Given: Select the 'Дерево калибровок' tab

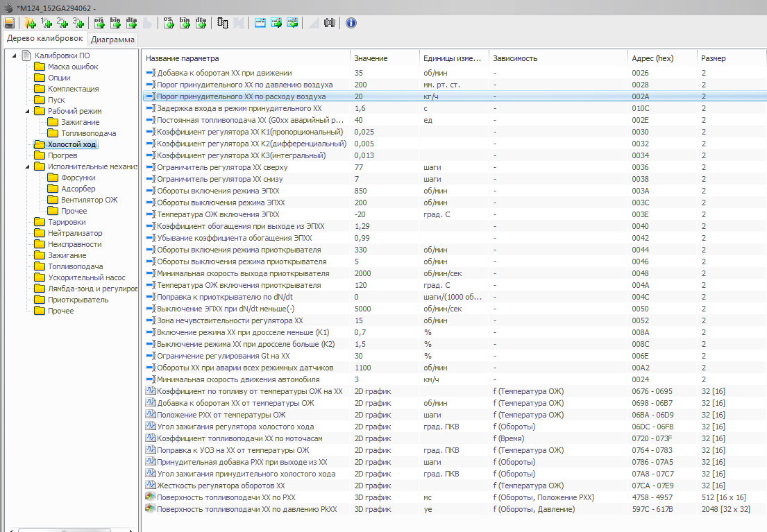Looking at the screenshot, I should pyautogui.click(x=44, y=39).
